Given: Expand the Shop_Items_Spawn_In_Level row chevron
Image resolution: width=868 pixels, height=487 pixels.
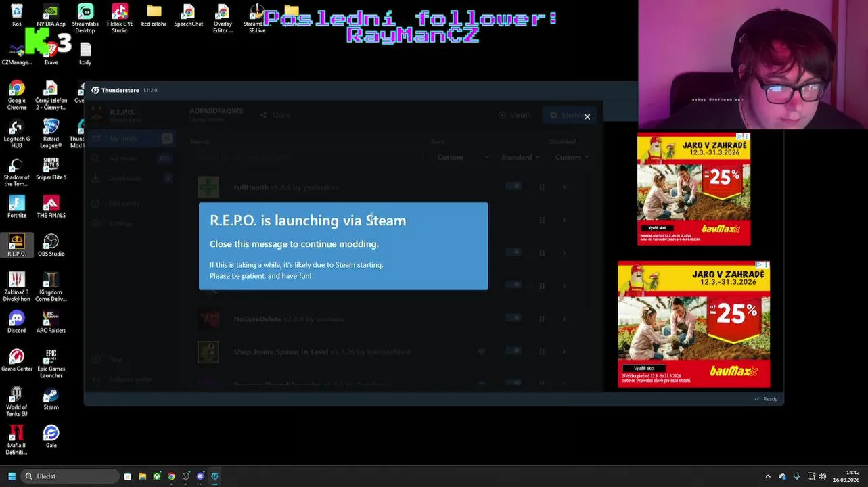Looking at the screenshot, I should [x=564, y=352].
